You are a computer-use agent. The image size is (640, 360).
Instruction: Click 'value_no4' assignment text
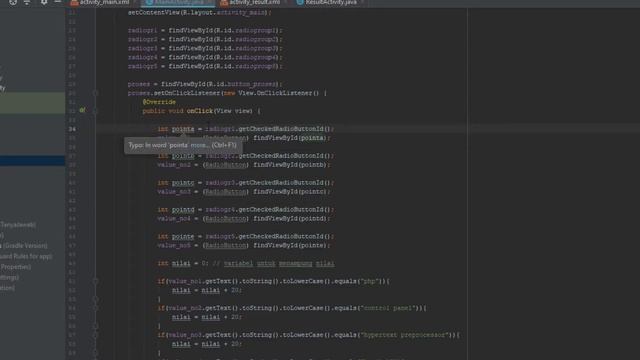[174, 219]
